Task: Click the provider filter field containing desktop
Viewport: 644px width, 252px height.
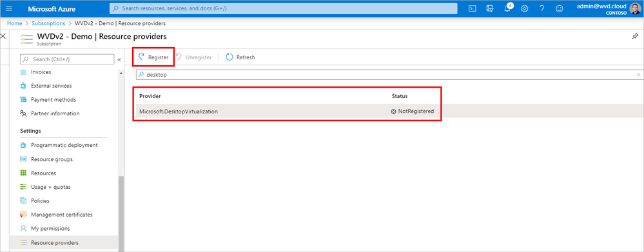Action: click(x=389, y=75)
